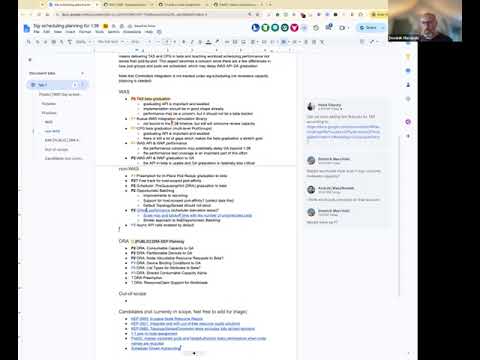This screenshot has height=360, width=480.
Task: Focus the browser address bar
Action: point(150,14)
